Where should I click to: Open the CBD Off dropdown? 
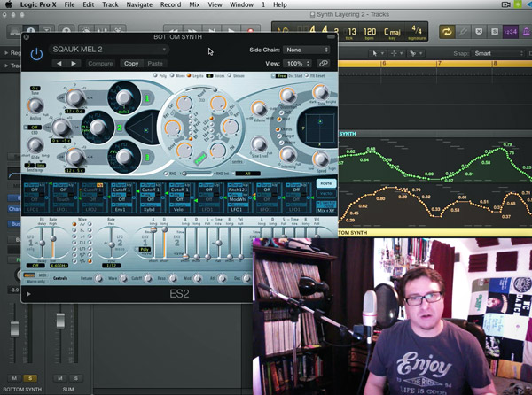(33, 128)
